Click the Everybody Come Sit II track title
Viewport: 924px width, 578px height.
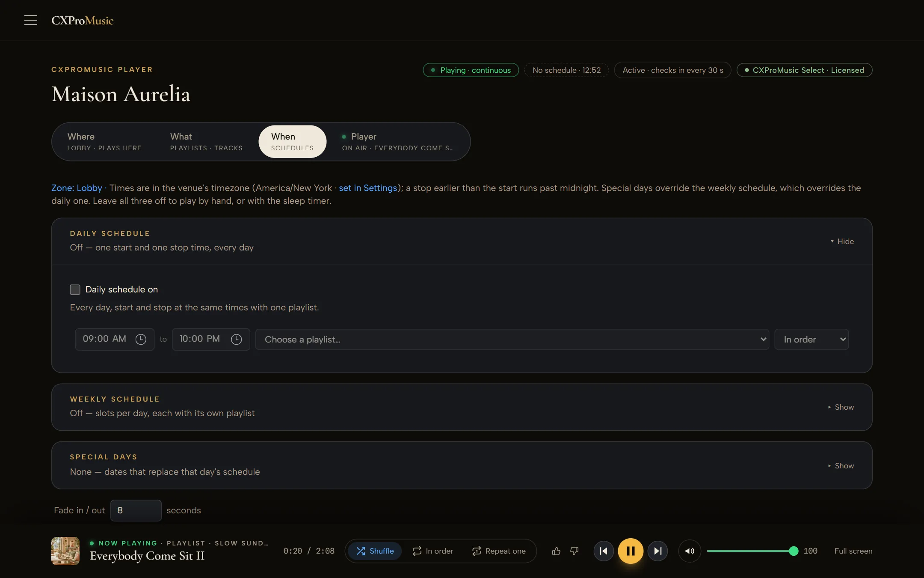tap(147, 556)
